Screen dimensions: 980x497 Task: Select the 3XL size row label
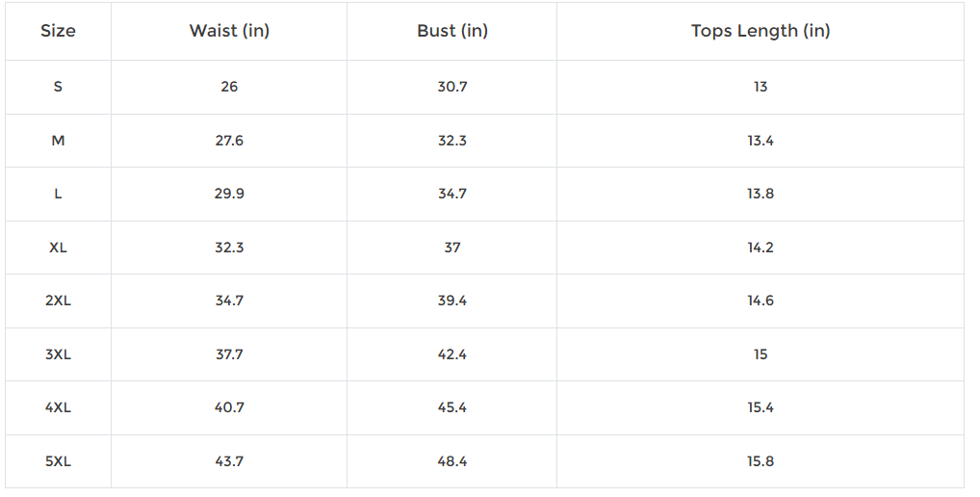click(x=58, y=354)
